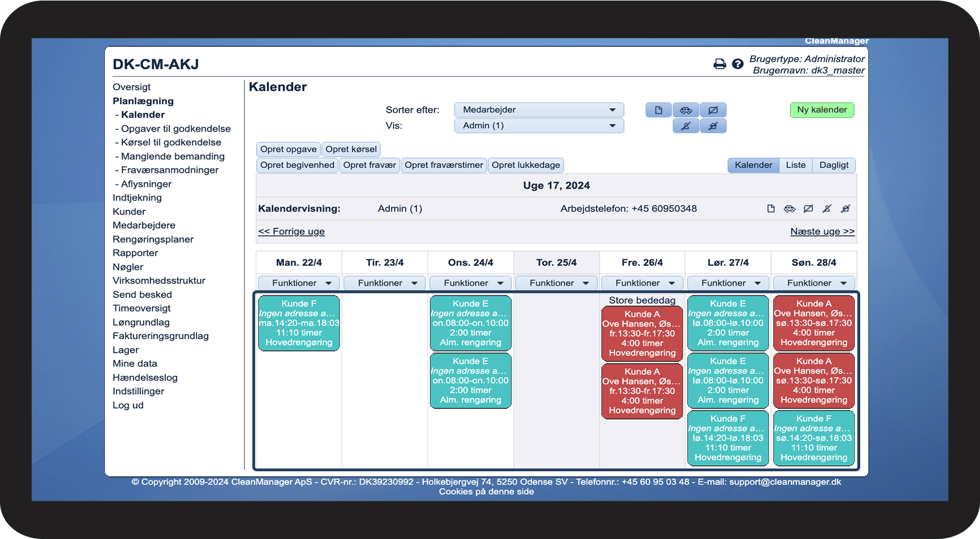Click the Ny kalender button
The width and height of the screenshot is (980, 539).
(822, 110)
